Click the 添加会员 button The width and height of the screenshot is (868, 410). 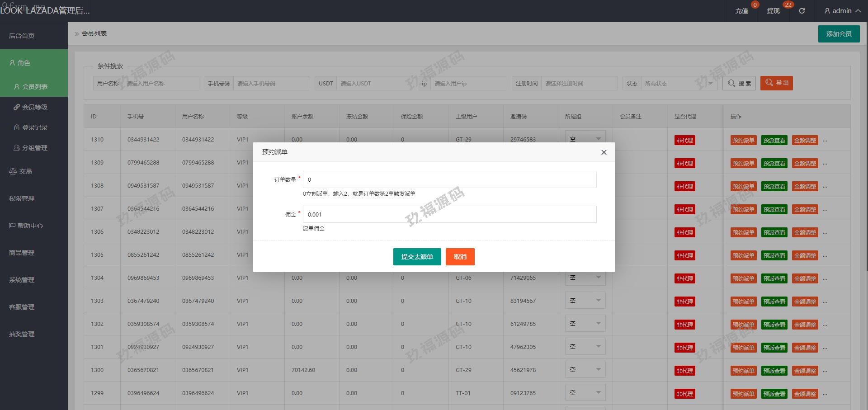(839, 34)
